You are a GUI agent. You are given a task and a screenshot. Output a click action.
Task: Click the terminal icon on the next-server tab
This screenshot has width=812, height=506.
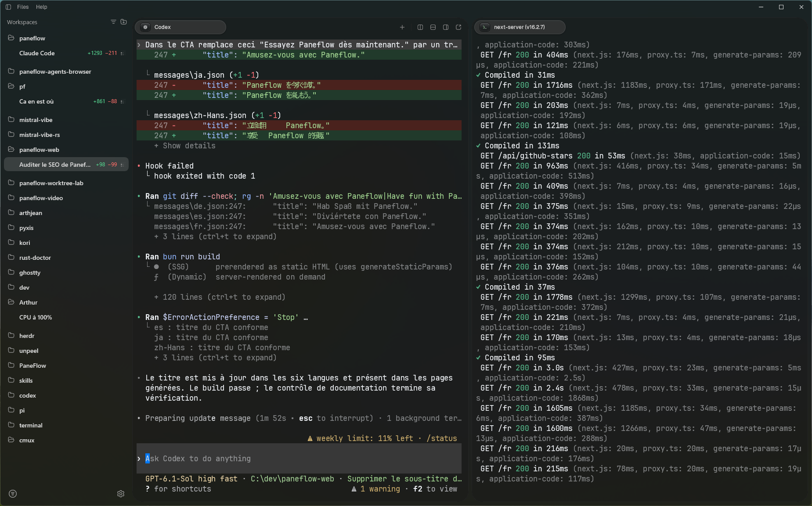(485, 27)
